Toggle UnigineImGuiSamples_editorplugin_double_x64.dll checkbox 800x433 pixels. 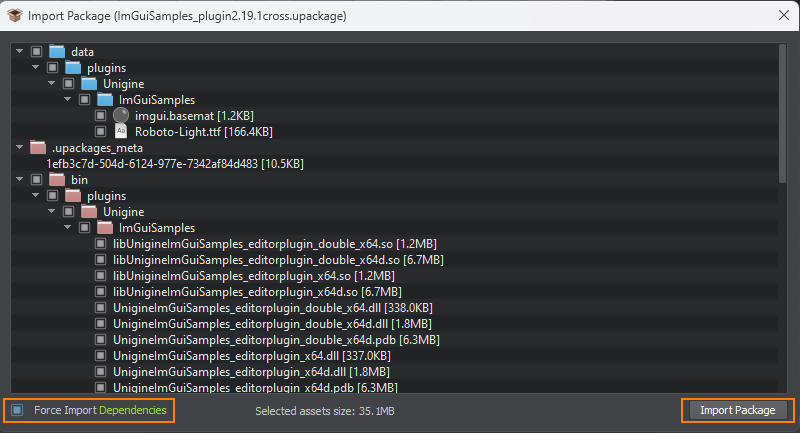coord(101,308)
